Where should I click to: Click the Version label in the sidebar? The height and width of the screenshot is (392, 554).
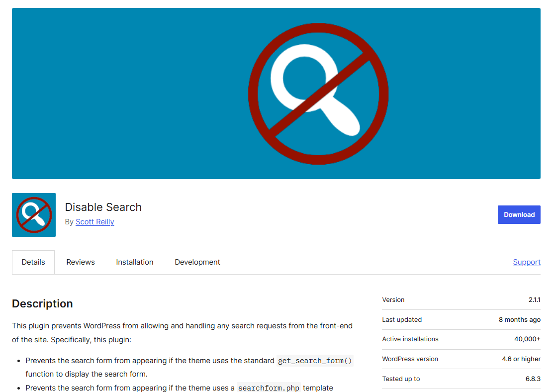click(393, 300)
